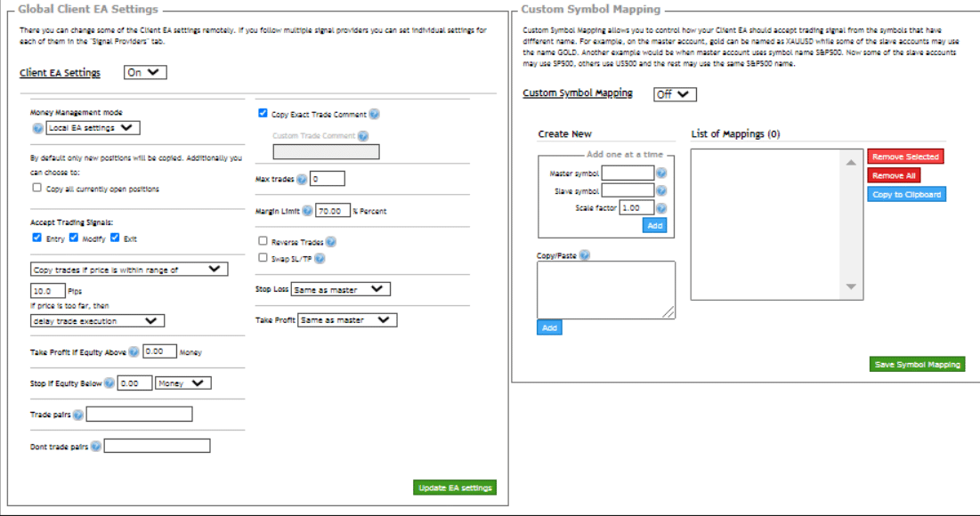Image resolution: width=980 pixels, height=516 pixels.
Task: Enable Reverse Trades checkbox
Action: tap(263, 240)
